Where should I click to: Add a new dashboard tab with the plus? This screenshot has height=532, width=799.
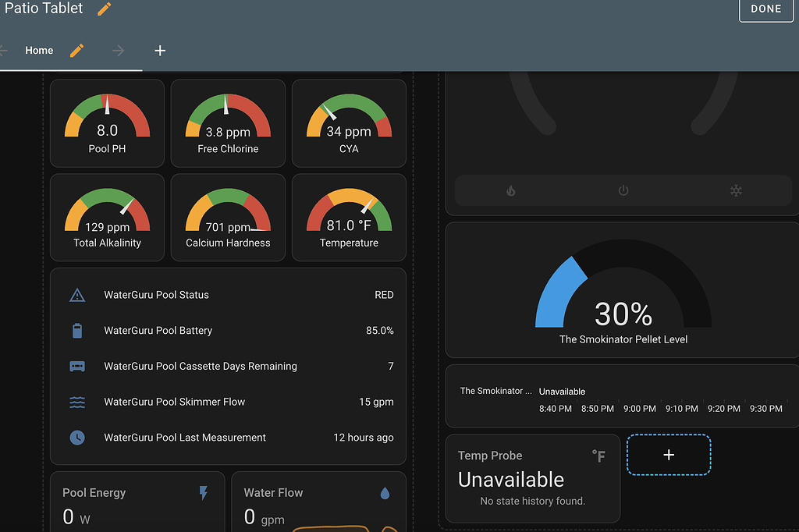coord(160,50)
